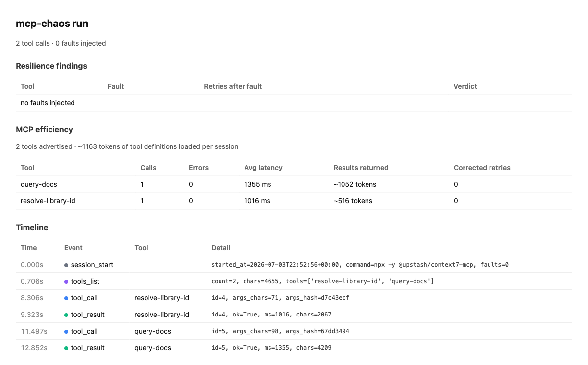Click the 'session_start' event label
588x365 pixels.
click(92, 265)
